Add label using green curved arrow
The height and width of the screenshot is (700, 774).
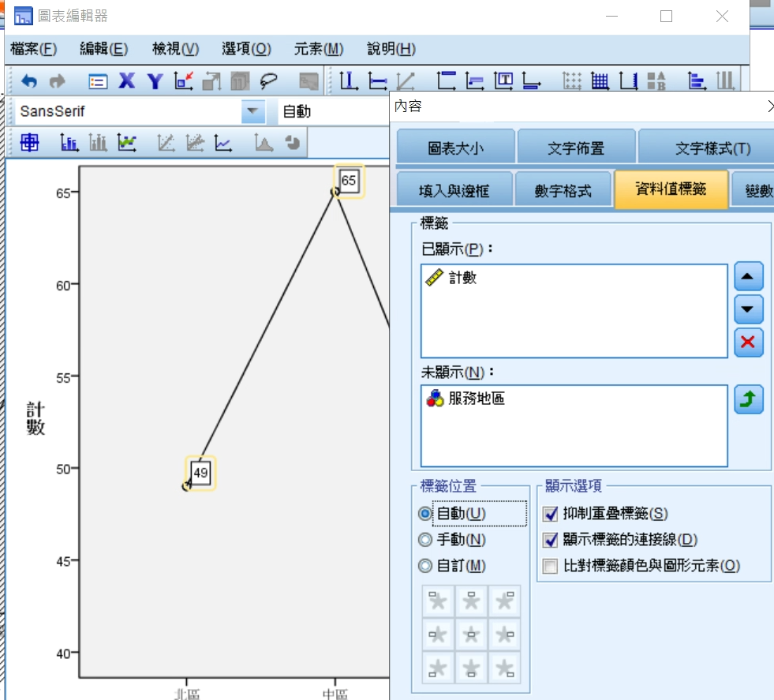(748, 400)
